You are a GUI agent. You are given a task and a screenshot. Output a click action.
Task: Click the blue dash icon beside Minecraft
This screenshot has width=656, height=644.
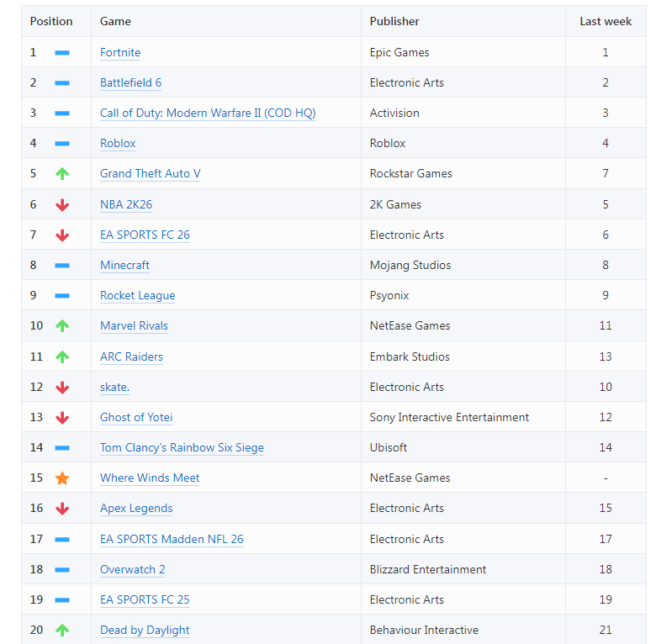tap(62, 265)
